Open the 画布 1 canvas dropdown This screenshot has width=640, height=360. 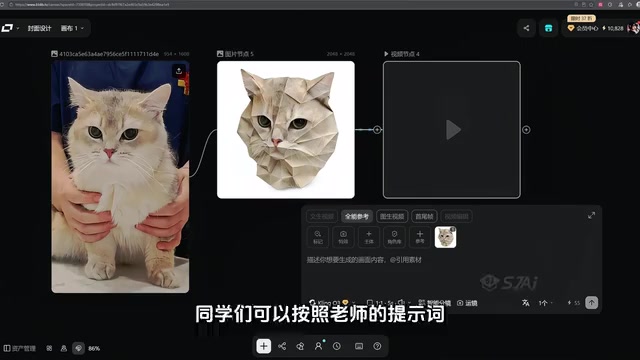pyautogui.click(x=72, y=28)
